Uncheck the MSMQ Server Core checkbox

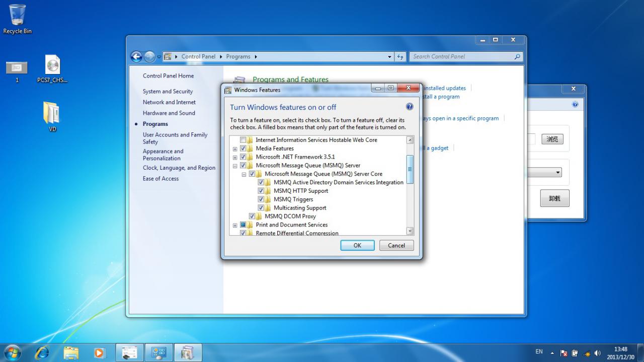click(x=252, y=174)
